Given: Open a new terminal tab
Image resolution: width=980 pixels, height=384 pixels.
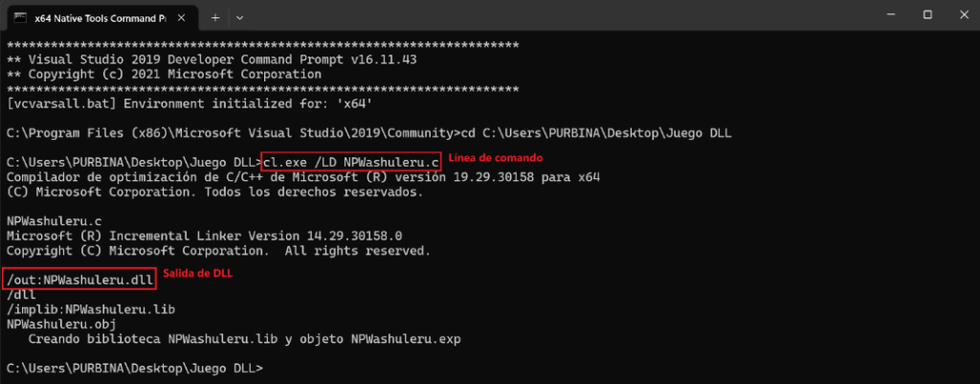Looking at the screenshot, I should 215,16.
